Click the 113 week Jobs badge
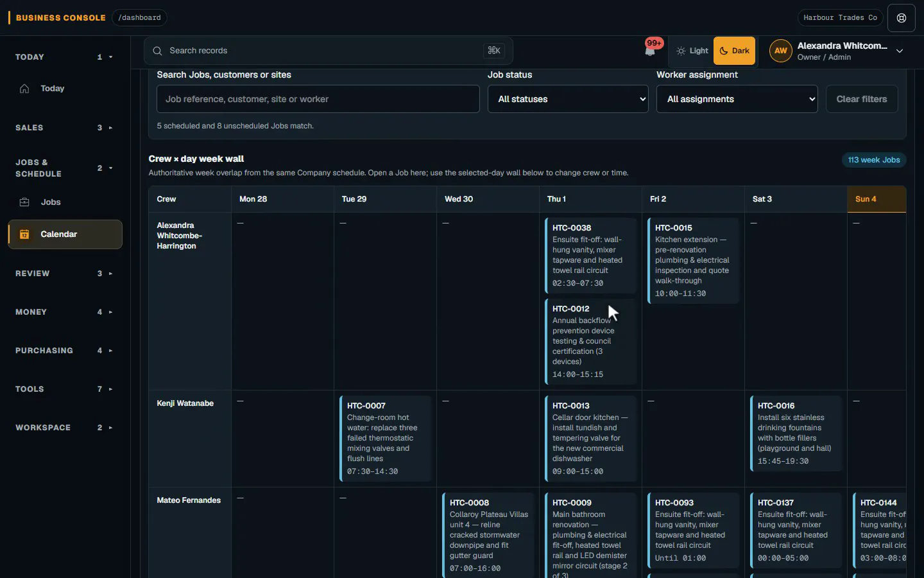The height and width of the screenshot is (578, 924). 874,160
